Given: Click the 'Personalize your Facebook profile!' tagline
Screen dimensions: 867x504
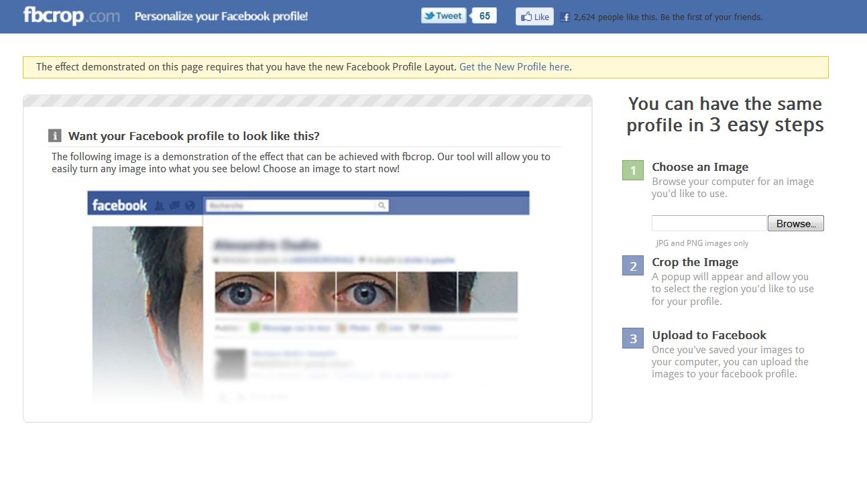Looking at the screenshot, I should [221, 16].
